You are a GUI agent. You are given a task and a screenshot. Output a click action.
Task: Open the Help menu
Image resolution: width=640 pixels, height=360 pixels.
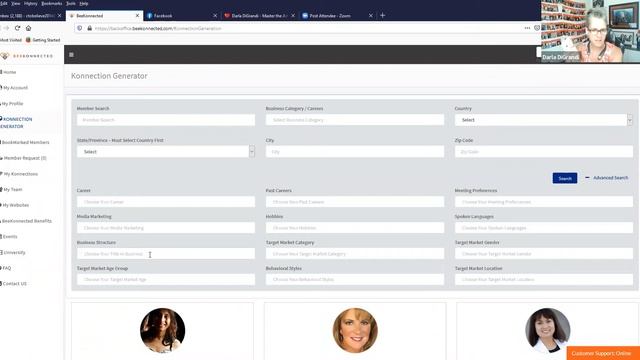pos(84,3)
